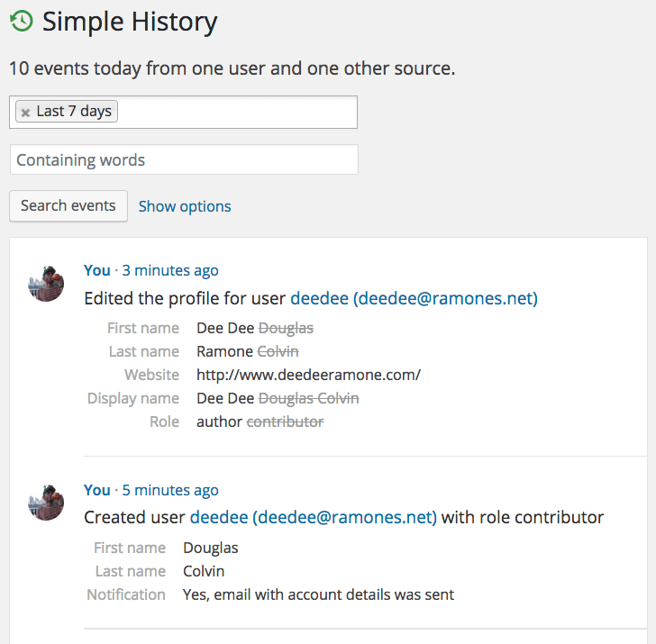Click the struck-through 'contributor' role value
Image resolution: width=656 pixels, height=644 pixels.
pyautogui.click(x=285, y=422)
